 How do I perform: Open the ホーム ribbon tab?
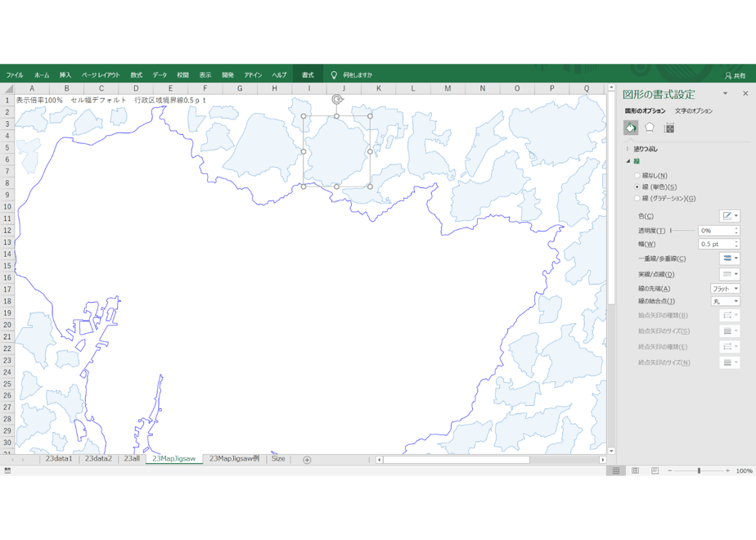[42, 74]
